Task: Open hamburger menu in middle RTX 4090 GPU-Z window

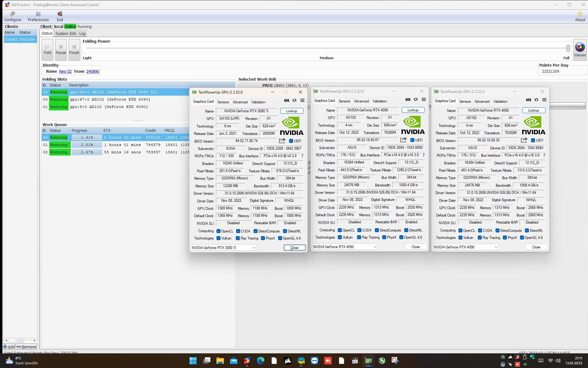Action: pyautogui.click(x=424, y=99)
